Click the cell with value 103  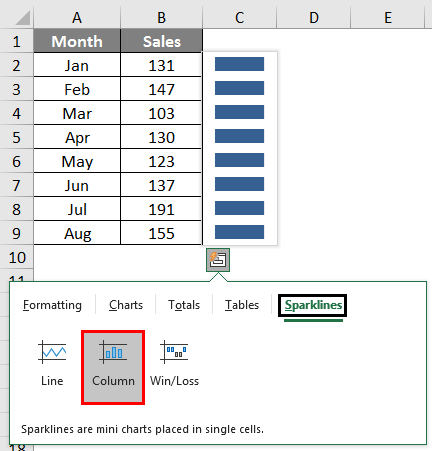[161, 113]
